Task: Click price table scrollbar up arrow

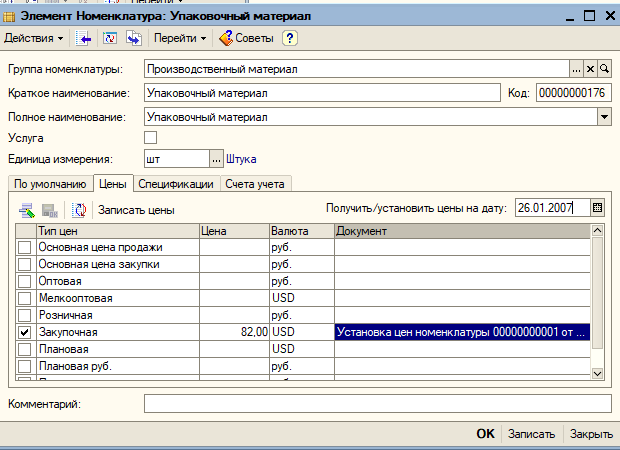Action: click(597, 230)
